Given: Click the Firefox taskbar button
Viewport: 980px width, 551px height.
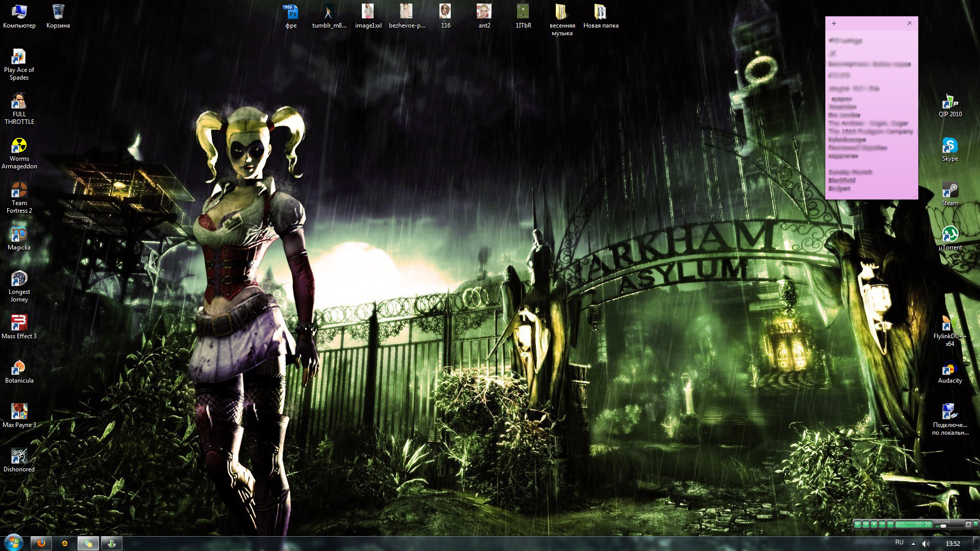Looking at the screenshot, I should [x=41, y=543].
